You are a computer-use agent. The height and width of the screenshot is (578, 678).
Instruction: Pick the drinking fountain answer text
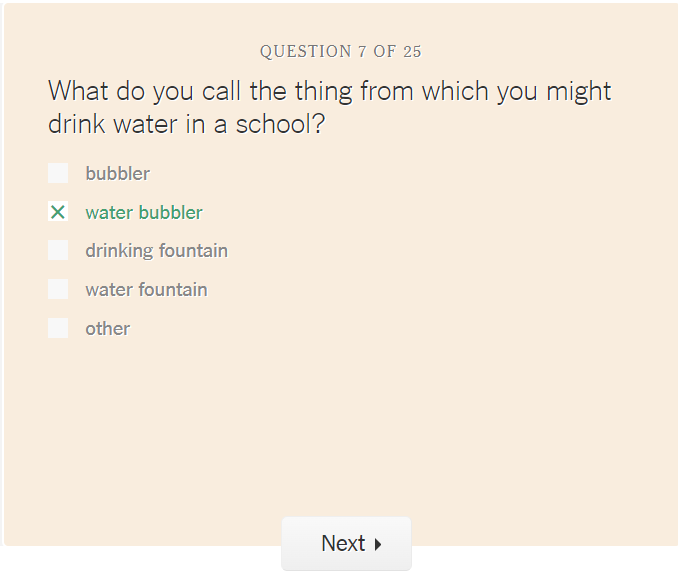point(157,251)
